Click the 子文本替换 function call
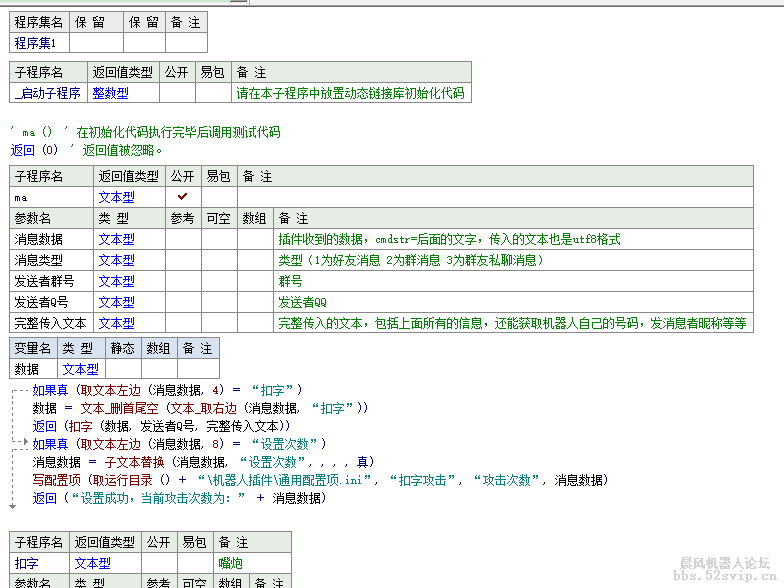 point(134,462)
